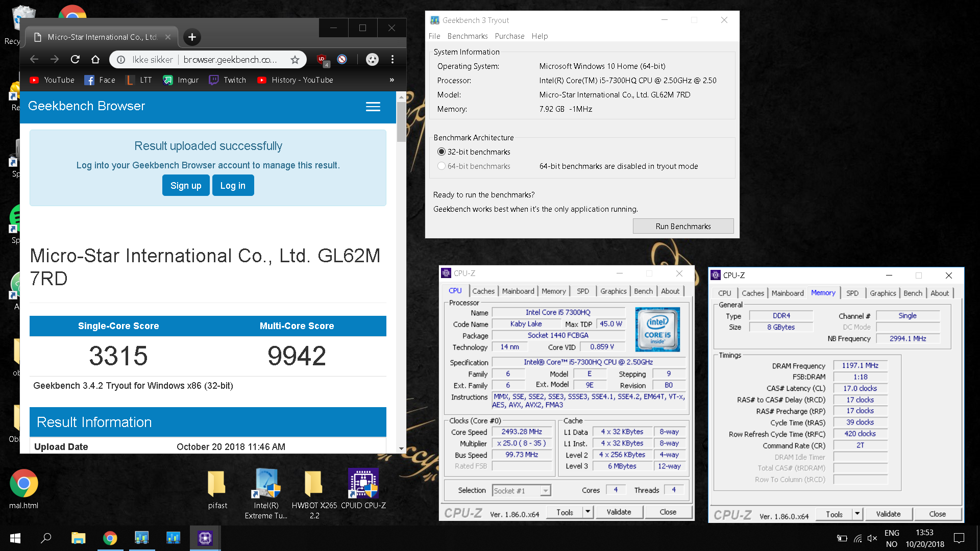Screen dimensions: 980x551
Task: Switch to SPD tab in right CPU-Z window
Action: click(x=852, y=293)
